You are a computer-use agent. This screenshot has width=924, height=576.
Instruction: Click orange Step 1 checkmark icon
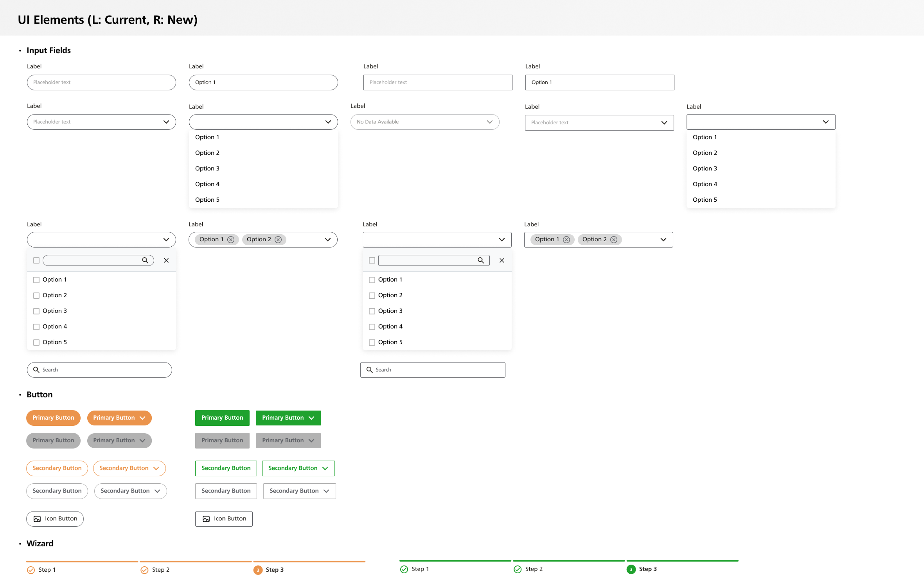tap(31, 570)
